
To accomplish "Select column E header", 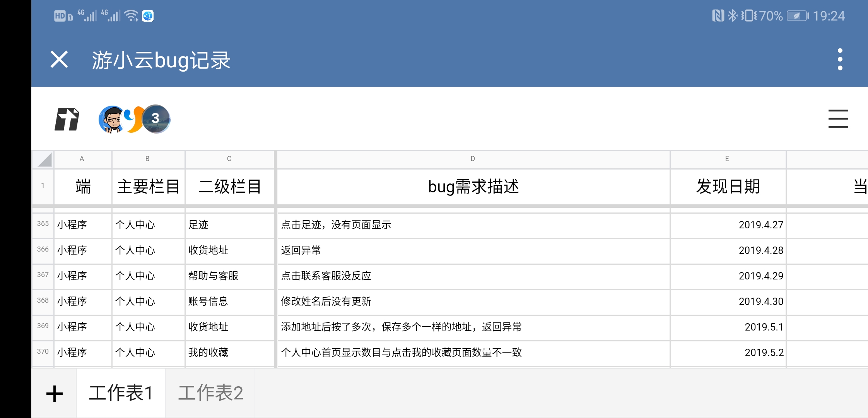I will click(x=728, y=159).
